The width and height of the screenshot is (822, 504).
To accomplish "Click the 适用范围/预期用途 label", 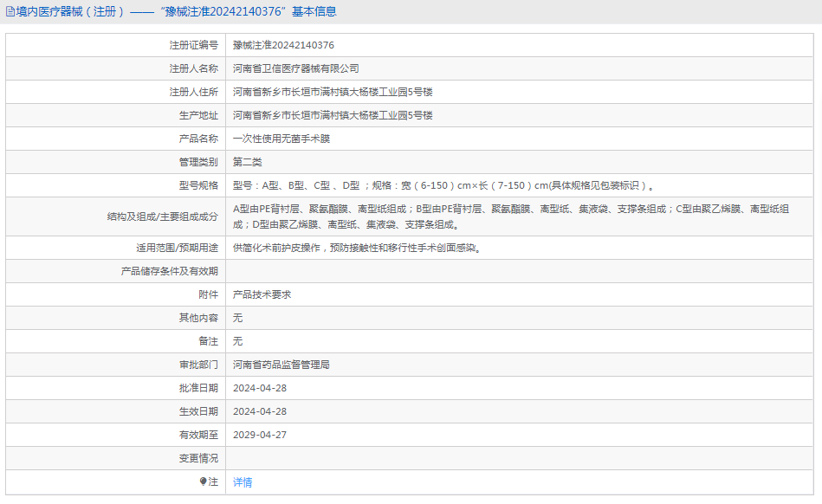I will (178, 248).
